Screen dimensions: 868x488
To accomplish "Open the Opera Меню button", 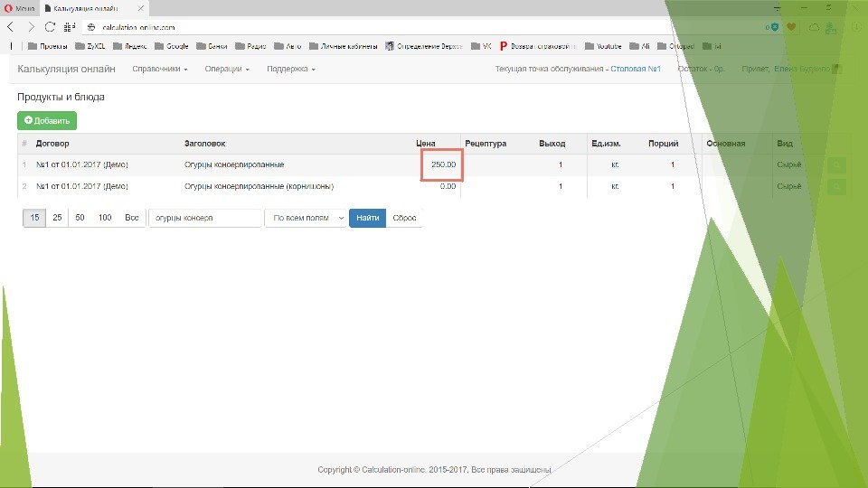I will pyautogui.click(x=19, y=8).
